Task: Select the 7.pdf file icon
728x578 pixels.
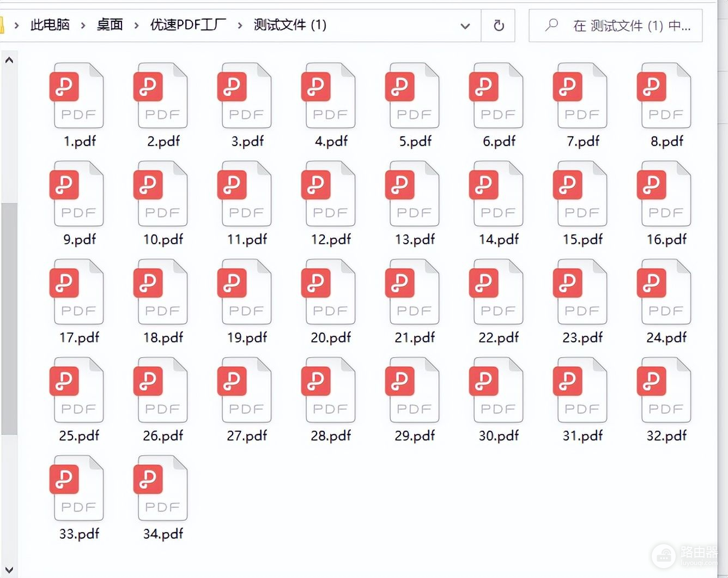Action: point(581,95)
